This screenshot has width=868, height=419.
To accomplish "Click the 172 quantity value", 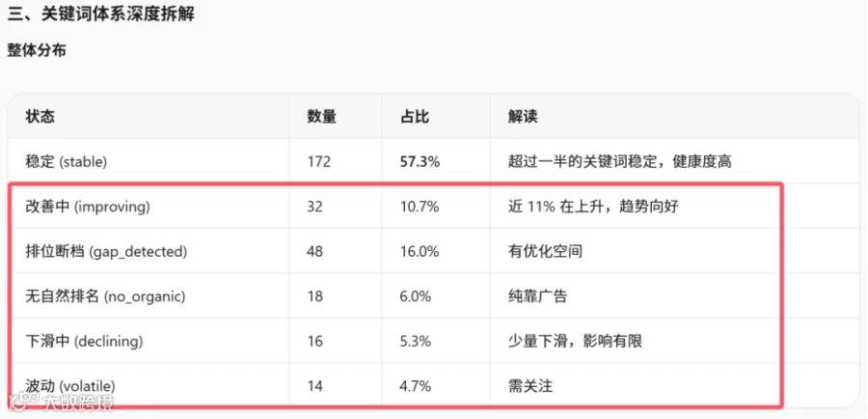I will (319, 162).
